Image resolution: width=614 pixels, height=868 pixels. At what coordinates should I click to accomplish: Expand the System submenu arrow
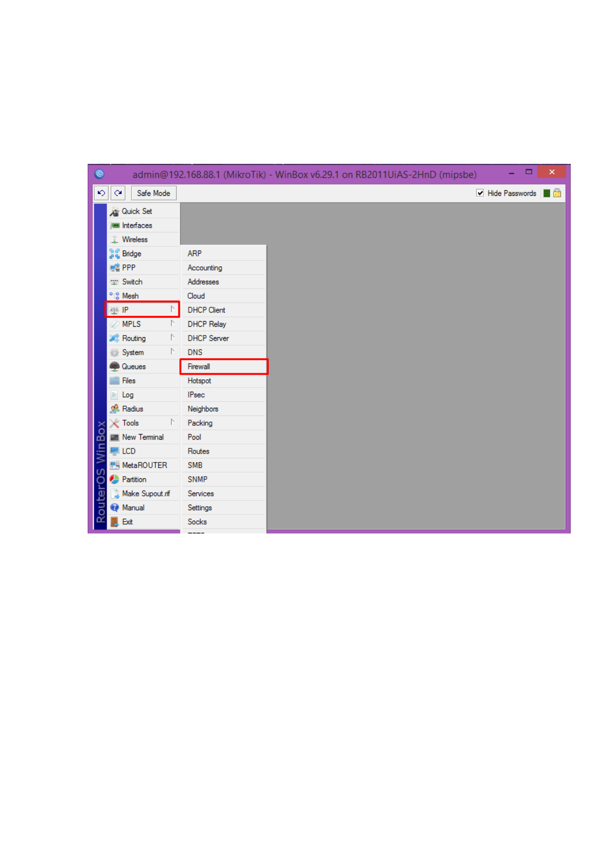tap(172, 352)
